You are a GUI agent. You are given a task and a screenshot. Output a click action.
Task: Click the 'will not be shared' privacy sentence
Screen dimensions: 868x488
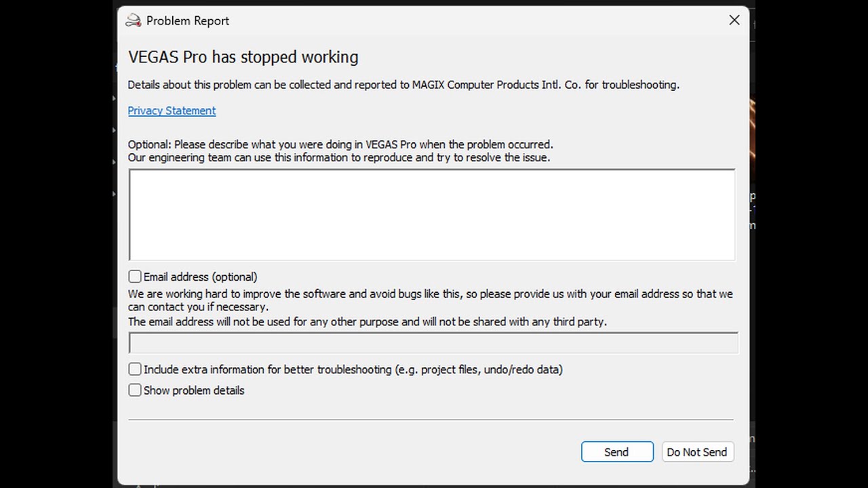(x=368, y=322)
